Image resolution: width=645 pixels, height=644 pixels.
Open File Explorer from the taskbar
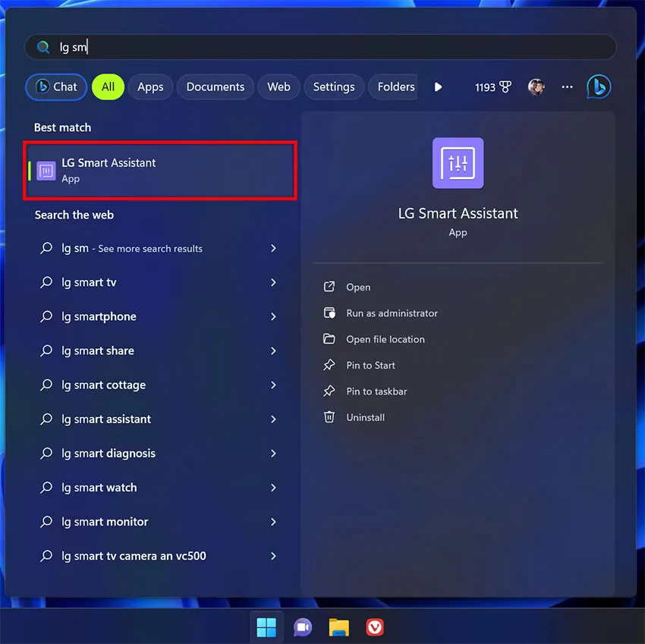[338, 627]
